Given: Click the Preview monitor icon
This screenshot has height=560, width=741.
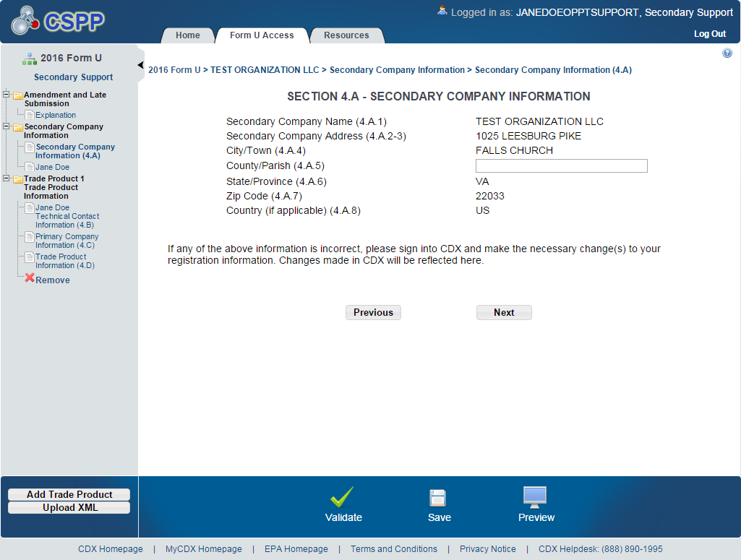Looking at the screenshot, I should coord(535,496).
